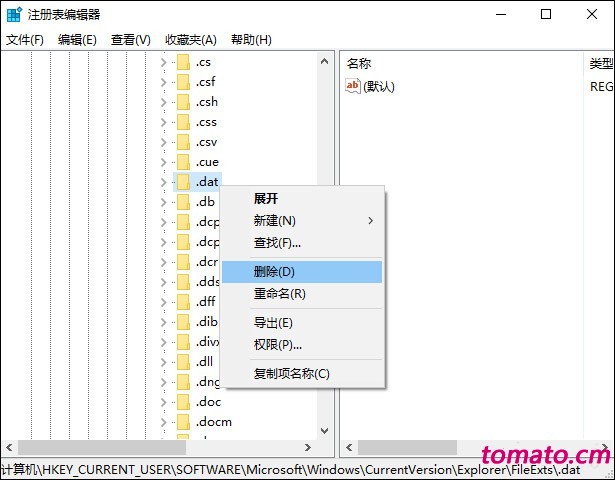Viewport: 615px width, 480px height.
Task: Select the .db tree label
Action: pos(205,202)
